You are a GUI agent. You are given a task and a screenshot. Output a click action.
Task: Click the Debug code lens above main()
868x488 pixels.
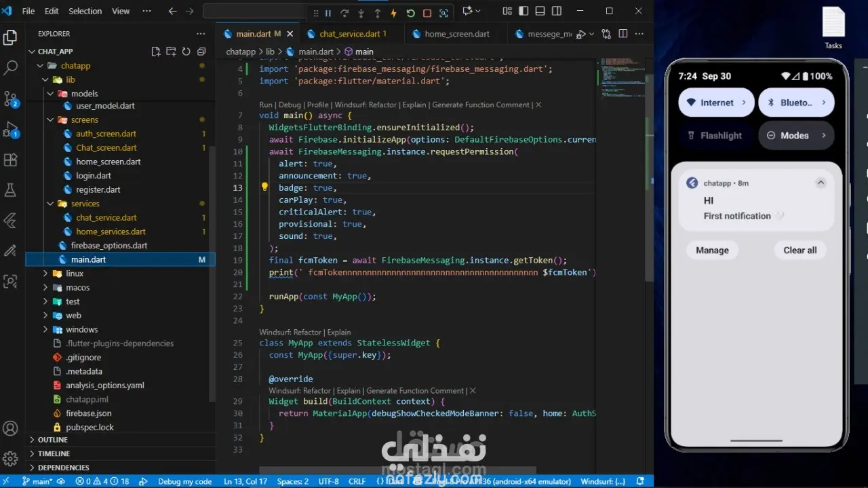click(289, 105)
